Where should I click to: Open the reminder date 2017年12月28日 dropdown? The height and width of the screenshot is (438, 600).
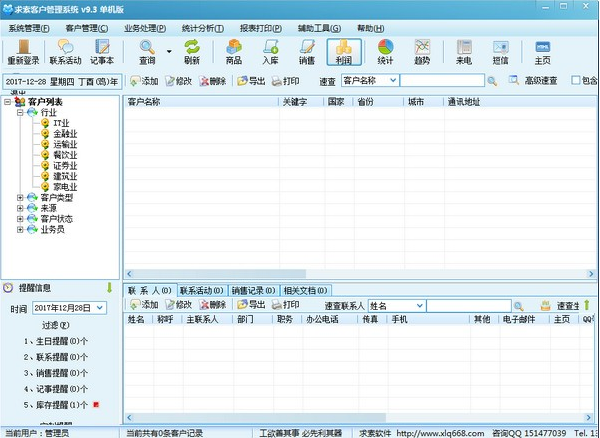(99, 308)
